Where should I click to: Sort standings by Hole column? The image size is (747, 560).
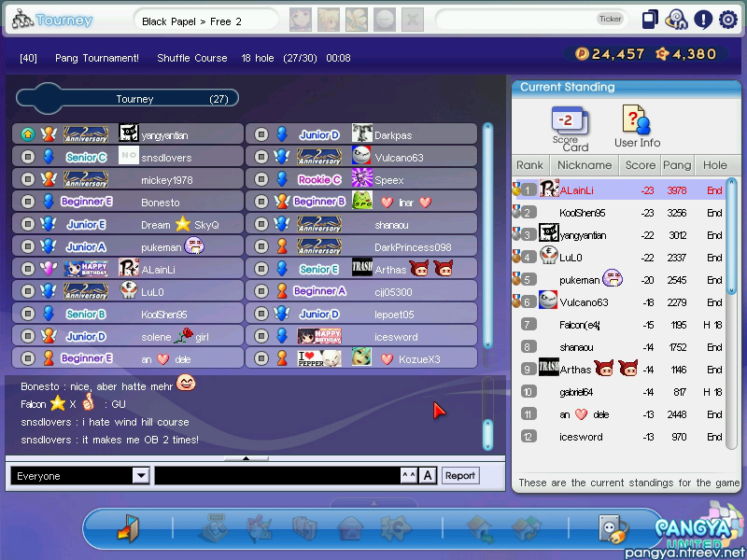(715, 165)
